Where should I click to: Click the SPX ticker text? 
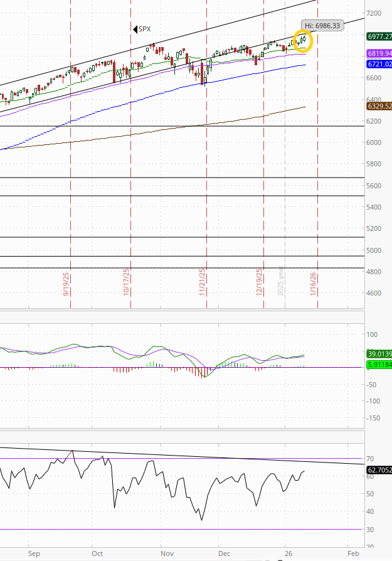[145, 29]
